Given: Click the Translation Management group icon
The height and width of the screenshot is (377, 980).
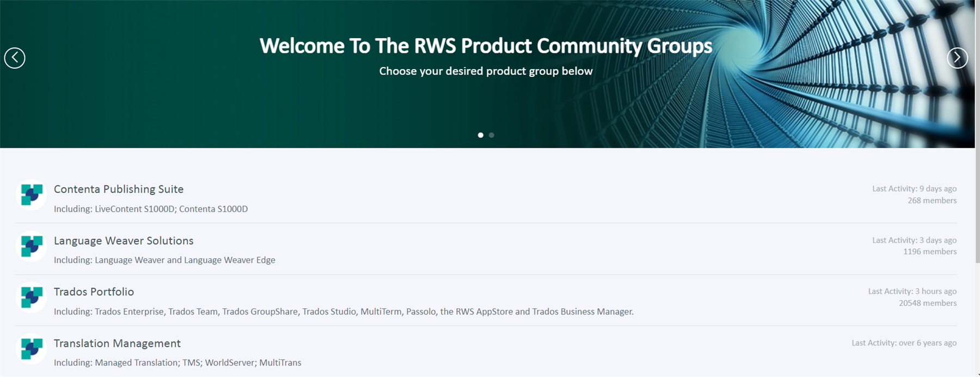Looking at the screenshot, I should (32, 349).
